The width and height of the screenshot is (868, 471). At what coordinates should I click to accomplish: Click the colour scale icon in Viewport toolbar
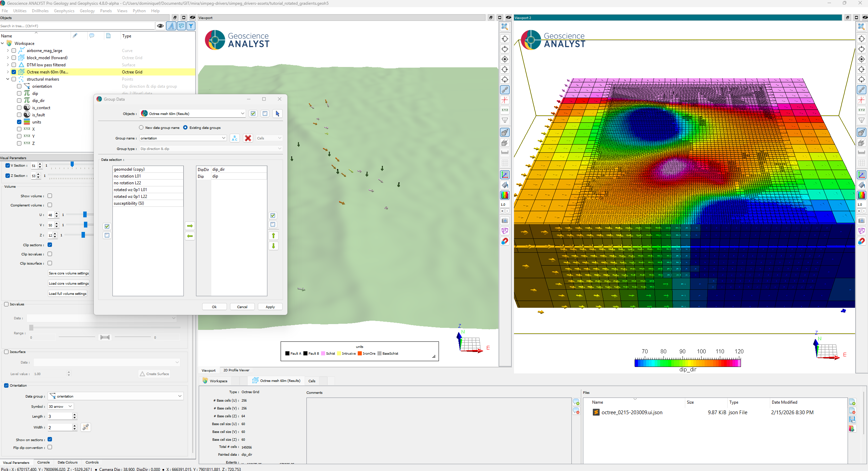(505, 195)
